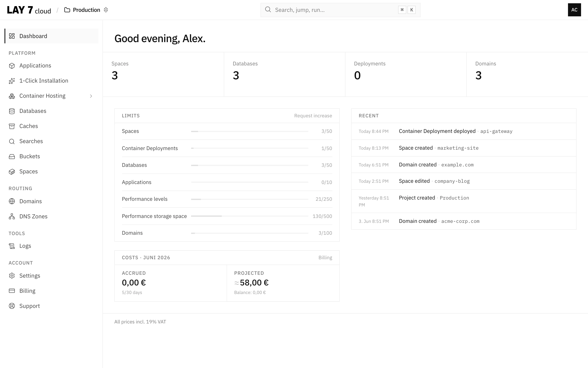Click the Spaces stat card showing 3
This screenshot has width=588, height=368.
point(163,74)
